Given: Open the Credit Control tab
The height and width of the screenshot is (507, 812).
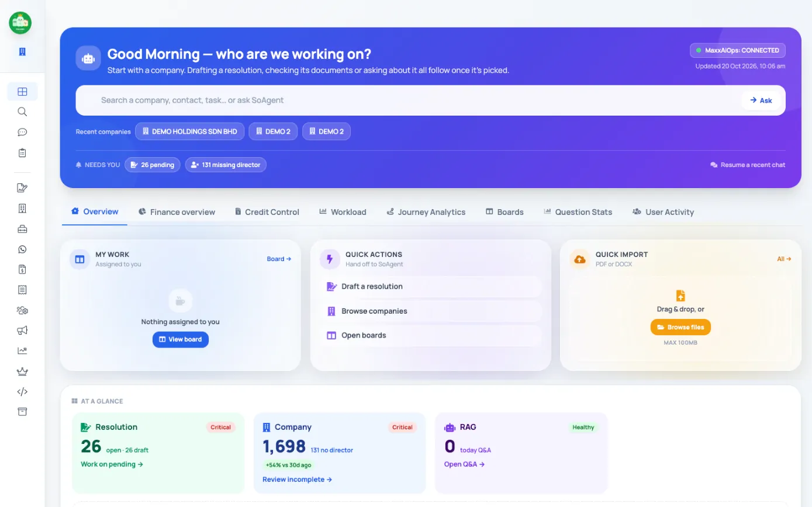Looking at the screenshot, I should [x=267, y=212].
